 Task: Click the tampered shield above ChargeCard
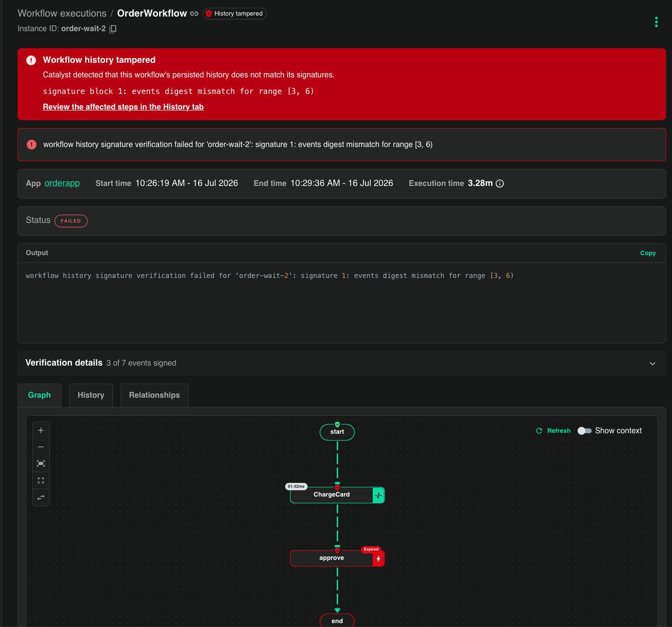point(337,487)
